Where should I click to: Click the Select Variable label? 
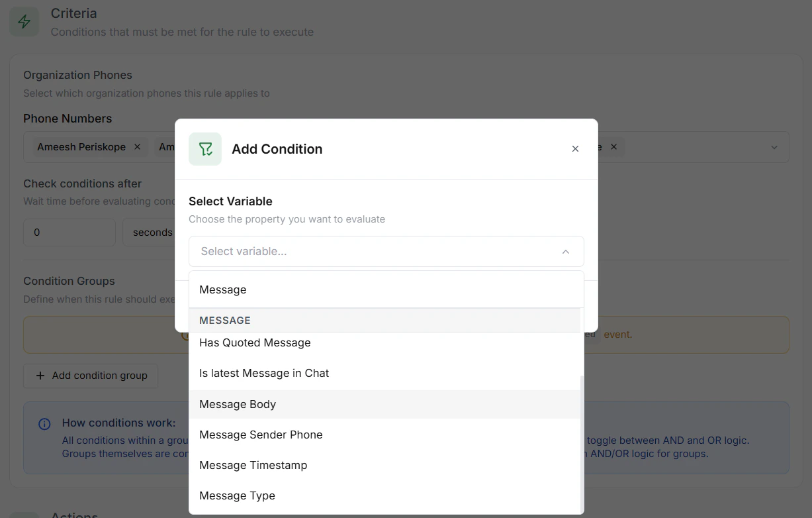[230, 201]
